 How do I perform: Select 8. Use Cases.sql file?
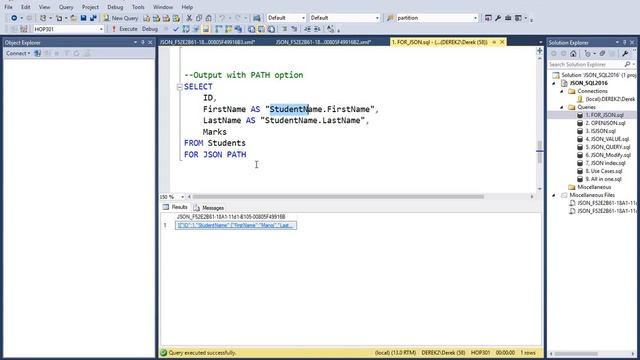tap(604, 171)
